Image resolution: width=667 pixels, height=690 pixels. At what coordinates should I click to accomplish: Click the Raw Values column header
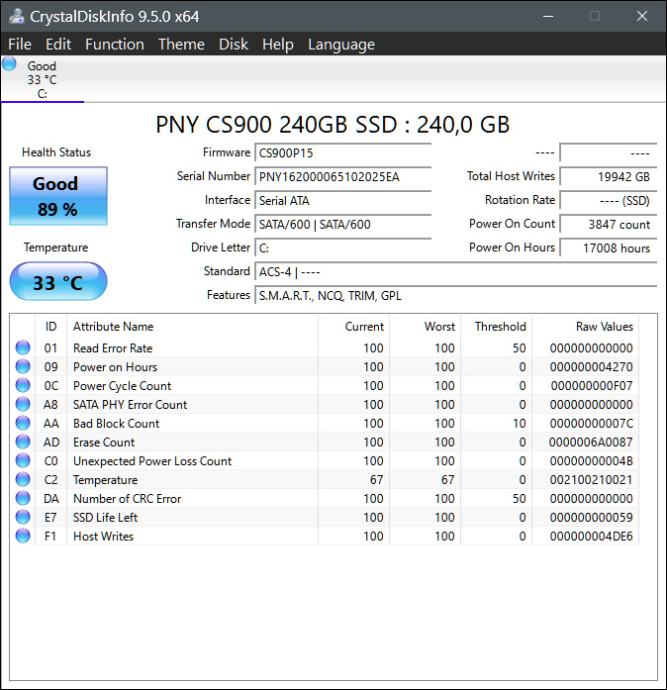click(585, 327)
